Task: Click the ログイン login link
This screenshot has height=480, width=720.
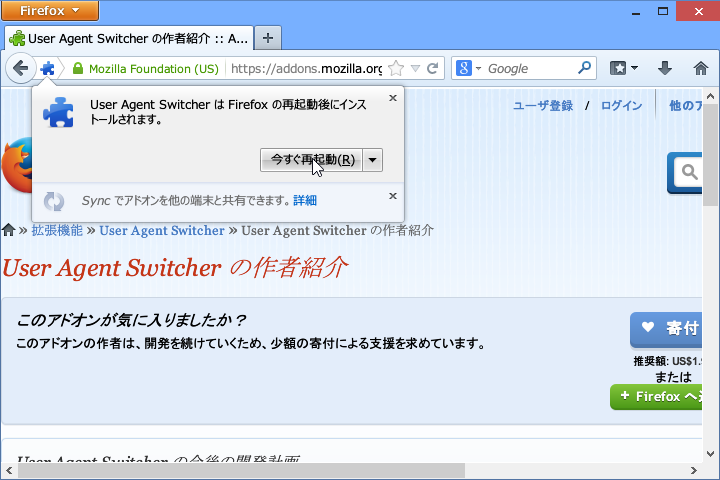Action: [621, 106]
